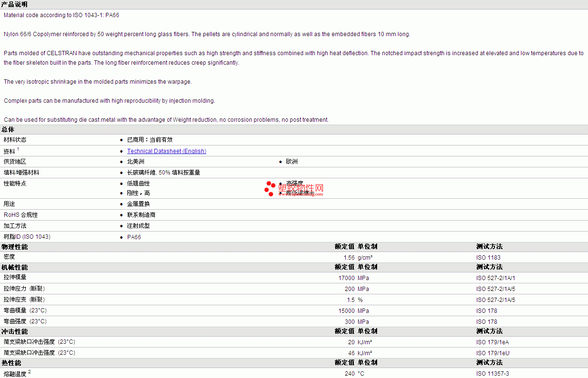This screenshot has width=588, height=378.
Task: Click ISO 178 in the 弯曲强度 row
Action: click(487, 322)
